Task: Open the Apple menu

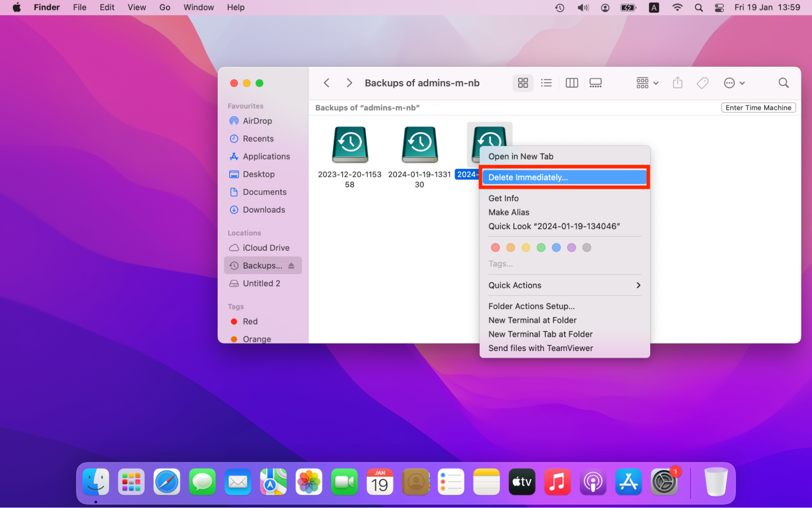Action: click(17, 7)
